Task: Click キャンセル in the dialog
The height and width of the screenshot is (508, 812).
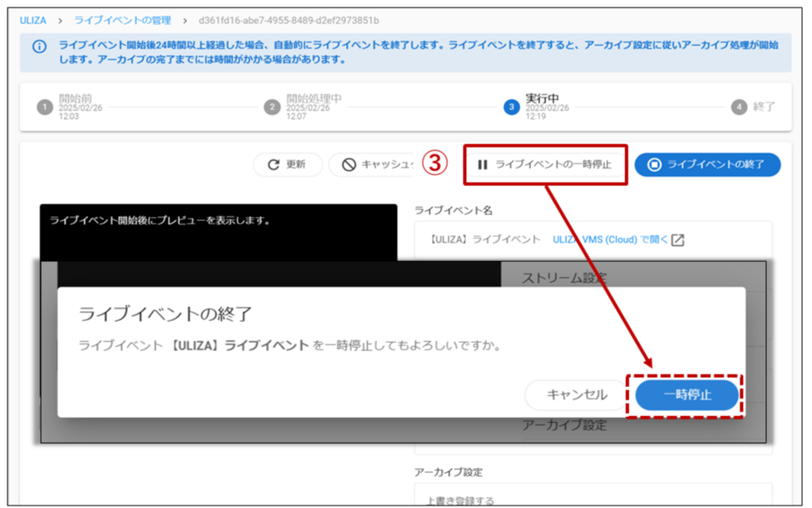Action: pos(577,395)
